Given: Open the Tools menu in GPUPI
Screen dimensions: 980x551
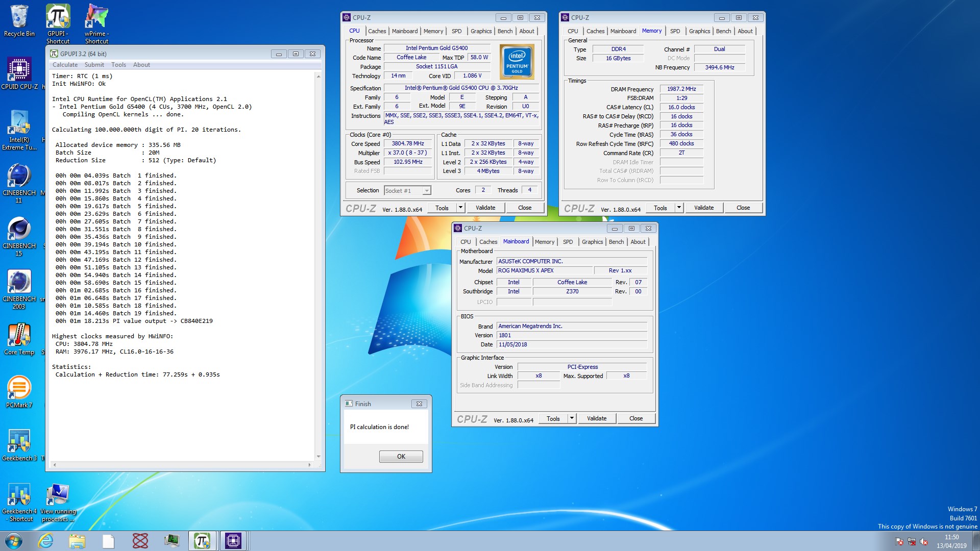Looking at the screenshot, I should (118, 65).
